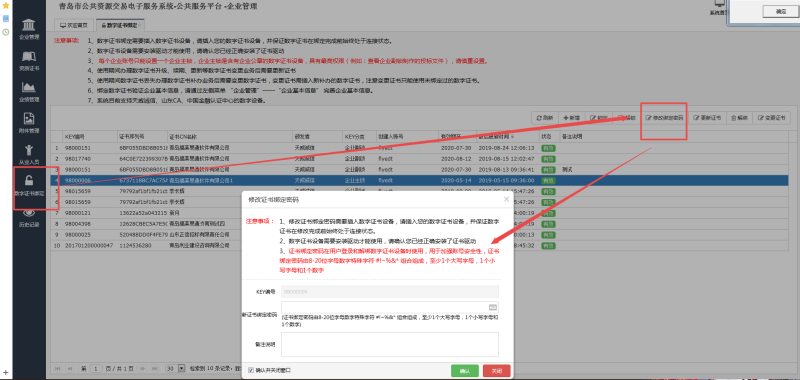Click the 证书序列号 column header
The height and width of the screenshot is (380, 800).
pyautogui.click(x=142, y=137)
